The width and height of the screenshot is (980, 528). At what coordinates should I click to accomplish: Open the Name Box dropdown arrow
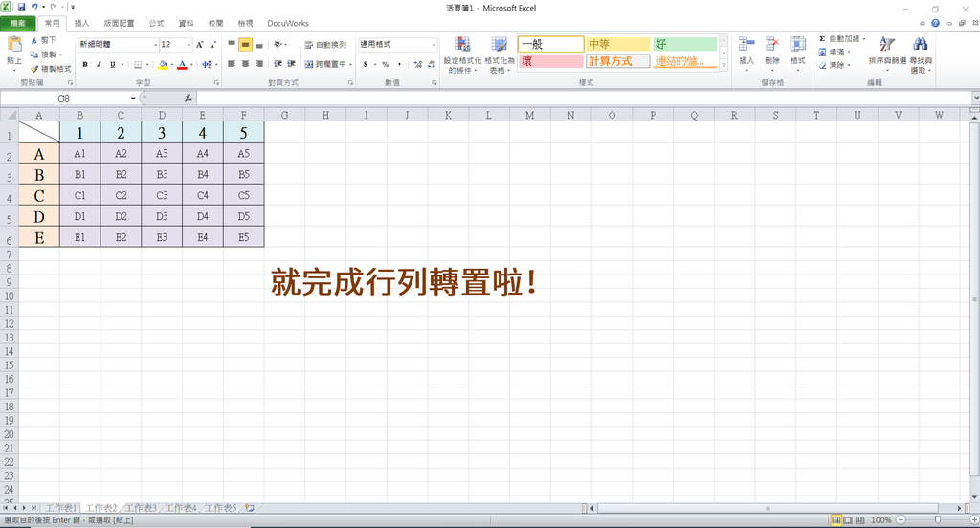point(133,99)
